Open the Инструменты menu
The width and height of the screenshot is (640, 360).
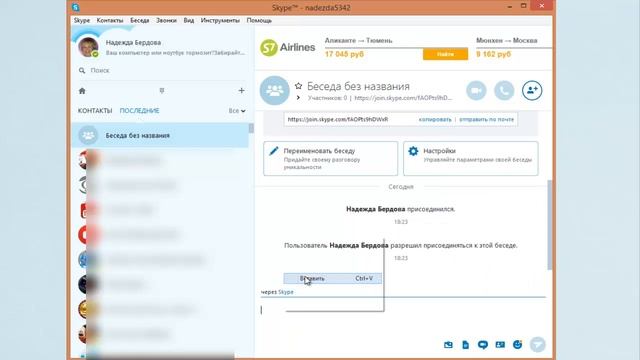[x=220, y=20]
